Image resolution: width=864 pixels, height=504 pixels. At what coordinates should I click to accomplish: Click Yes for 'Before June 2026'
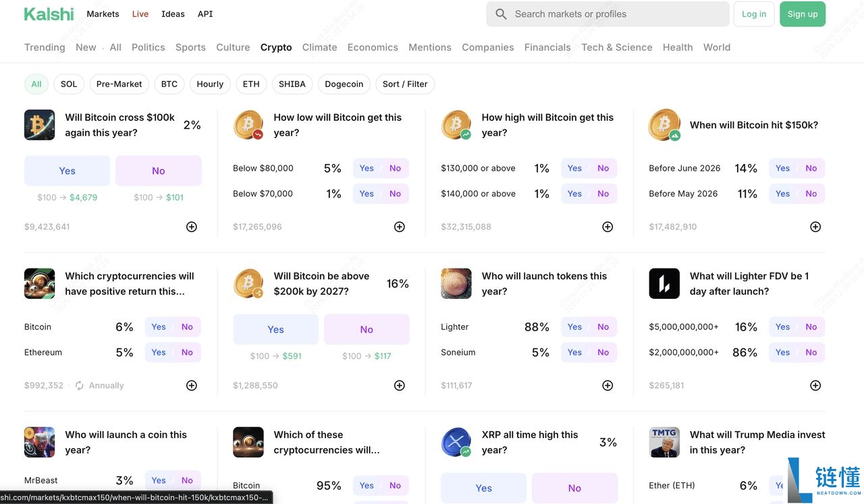(x=782, y=168)
